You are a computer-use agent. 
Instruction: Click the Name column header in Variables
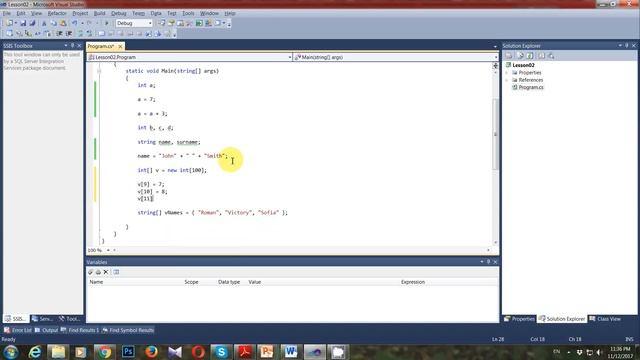[96, 282]
